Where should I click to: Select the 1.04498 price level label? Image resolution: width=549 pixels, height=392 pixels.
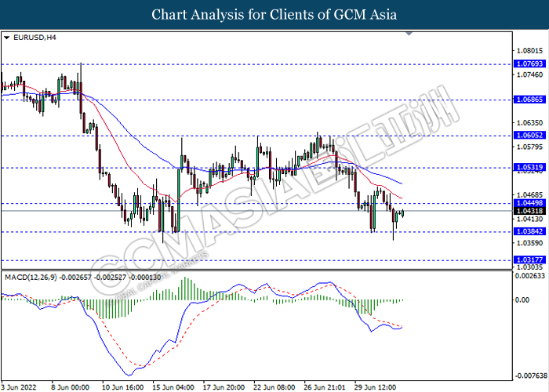[529, 203]
